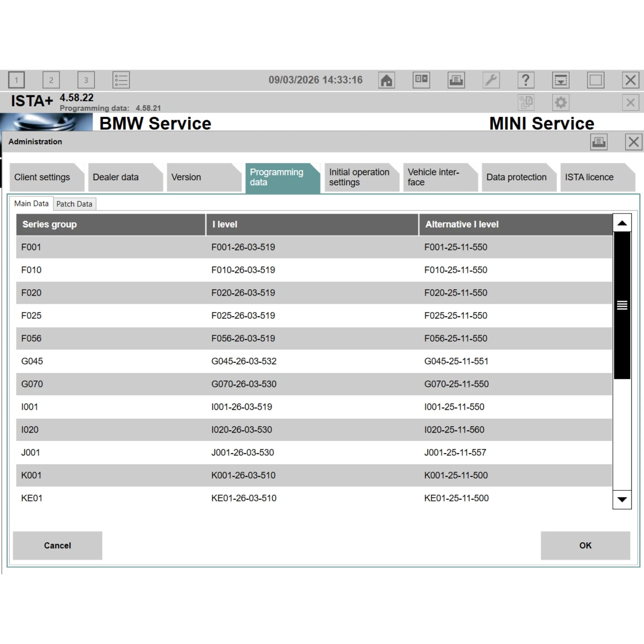
Task: Open the Dealer data tab
Action: pos(116,177)
